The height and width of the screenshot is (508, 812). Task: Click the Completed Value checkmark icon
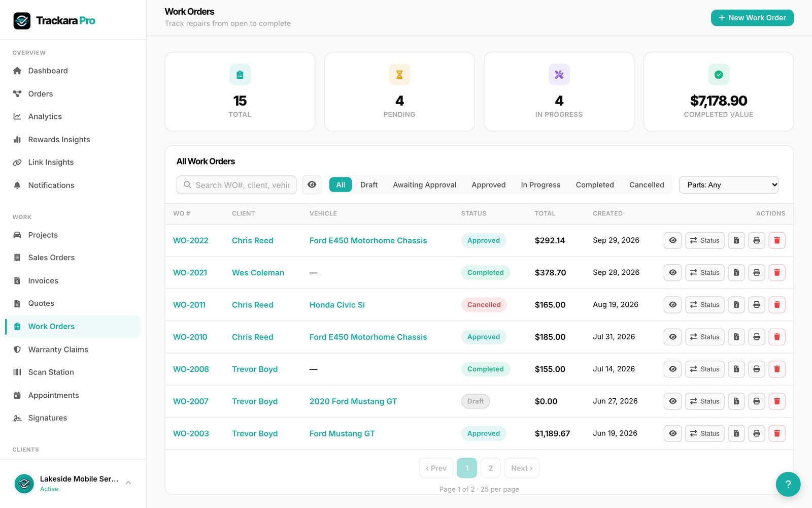coord(719,75)
